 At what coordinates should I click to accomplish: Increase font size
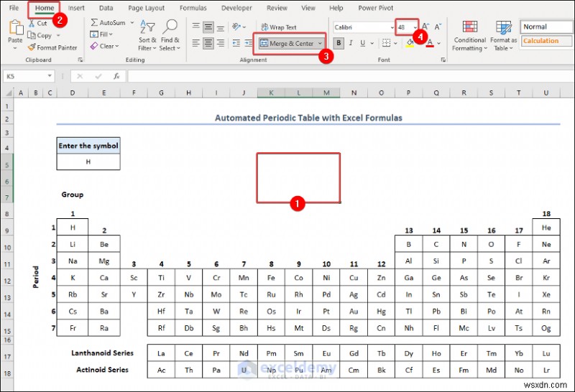tap(425, 27)
